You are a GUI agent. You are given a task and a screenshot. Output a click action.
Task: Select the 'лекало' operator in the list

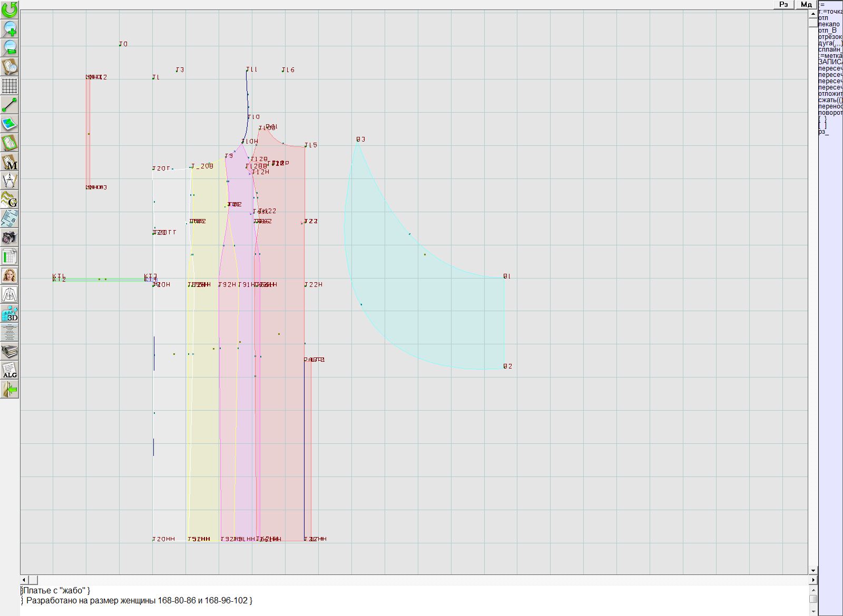click(x=829, y=24)
